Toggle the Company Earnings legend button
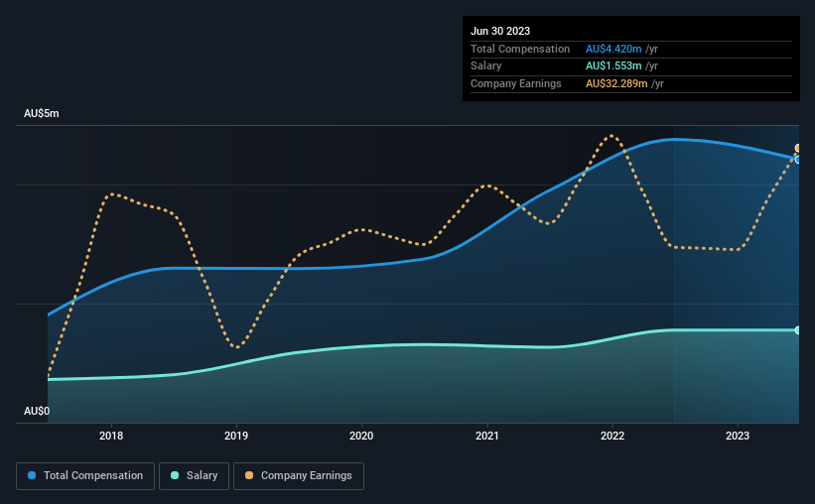This screenshot has height=504, width=815. point(299,476)
